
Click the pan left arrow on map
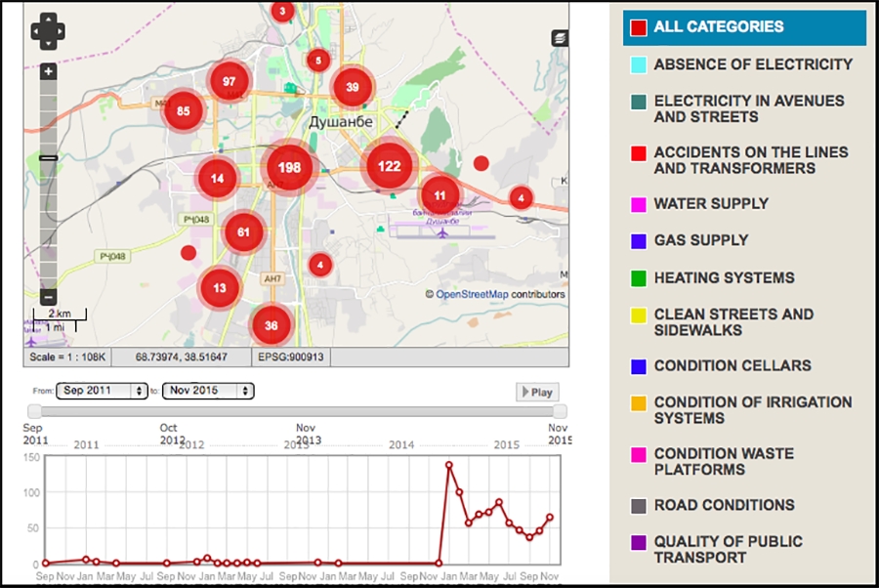35,32
